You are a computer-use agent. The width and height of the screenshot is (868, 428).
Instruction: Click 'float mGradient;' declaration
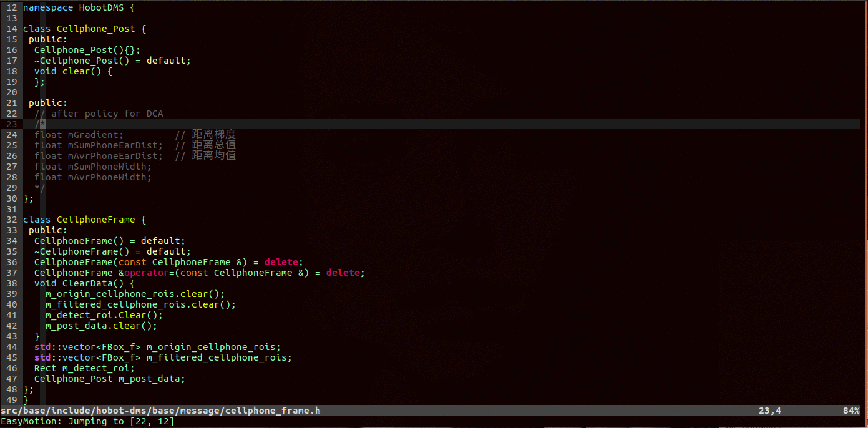[x=79, y=135]
